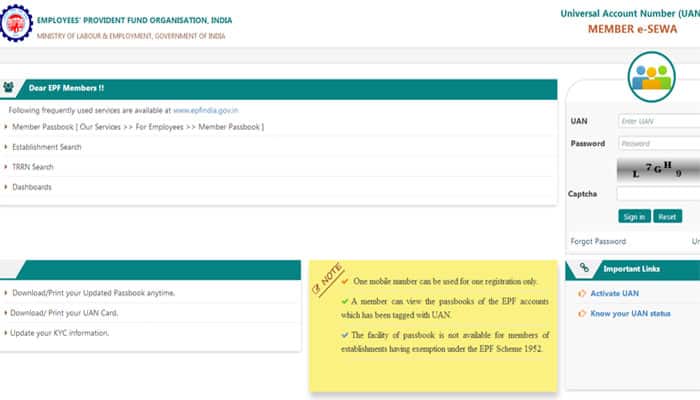Select TRRN Search list item

[33, 167]
